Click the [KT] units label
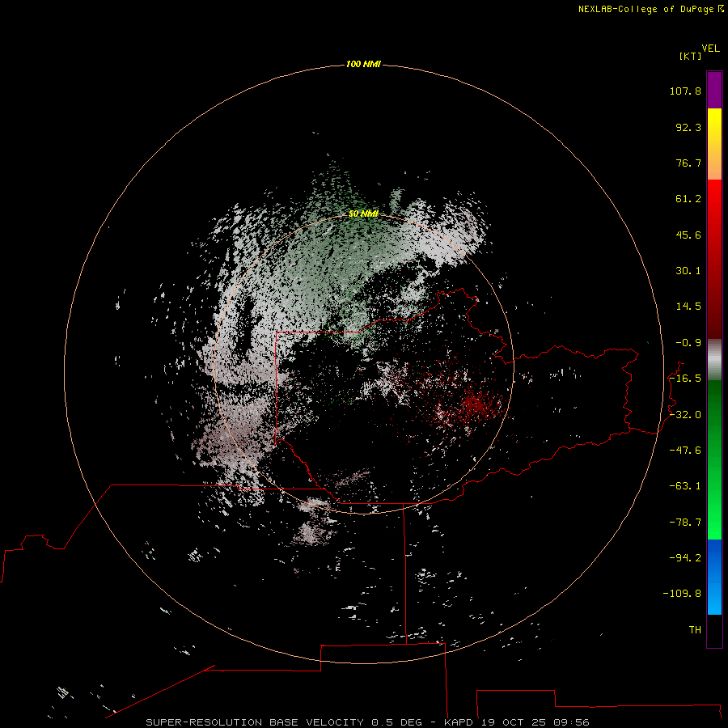The image size is (728, 728). click(x=690, y=56)
